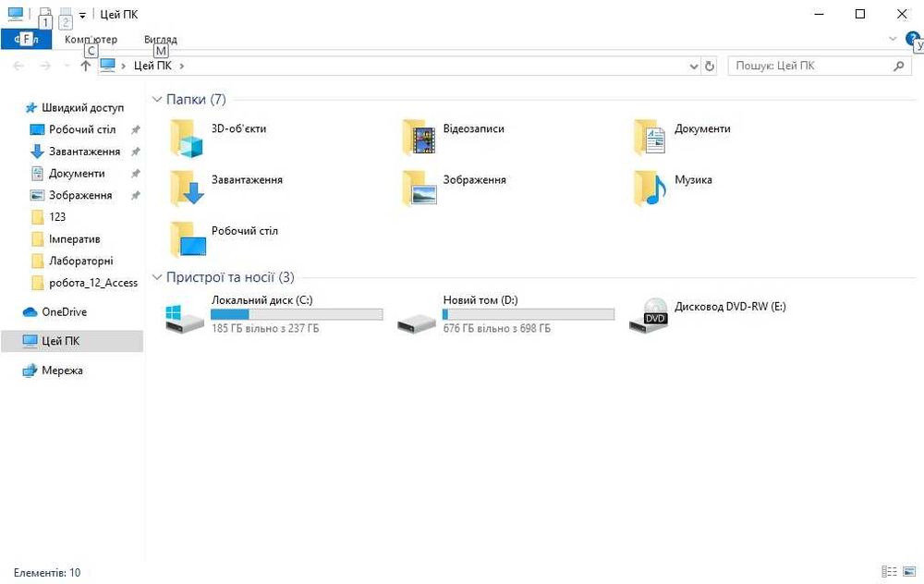Click the back navigation arrow
Viewport: 924px width, 584px height.
point(18,66)
